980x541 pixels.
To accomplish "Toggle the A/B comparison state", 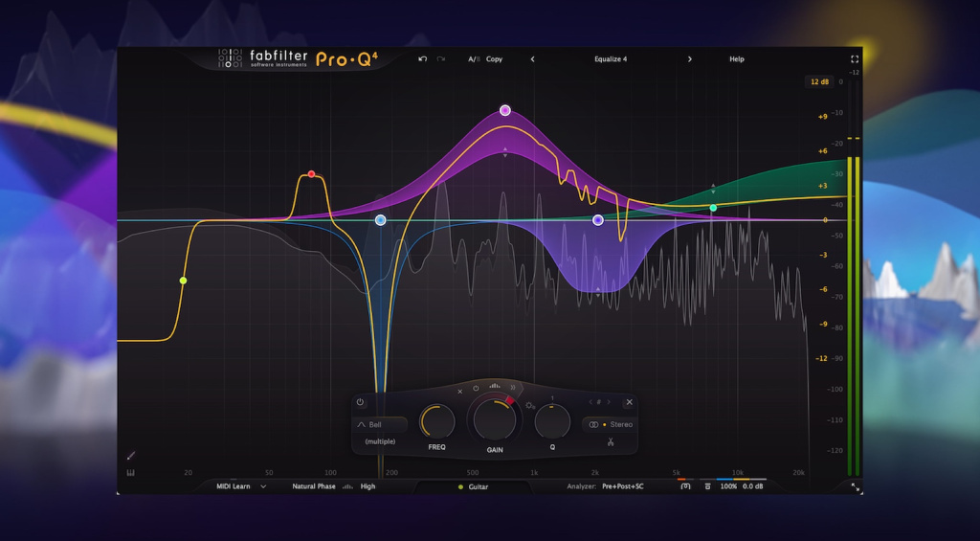I will point(474,59).
